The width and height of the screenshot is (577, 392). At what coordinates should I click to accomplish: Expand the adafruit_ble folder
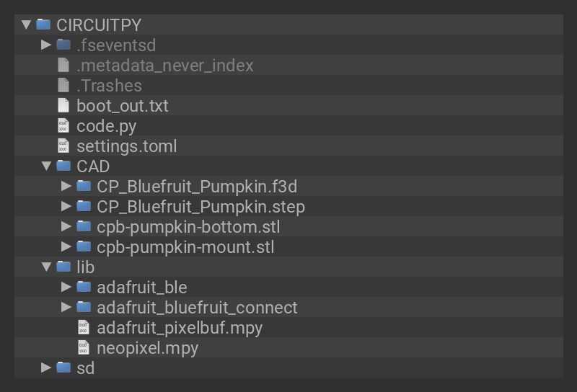pos(67,287)
